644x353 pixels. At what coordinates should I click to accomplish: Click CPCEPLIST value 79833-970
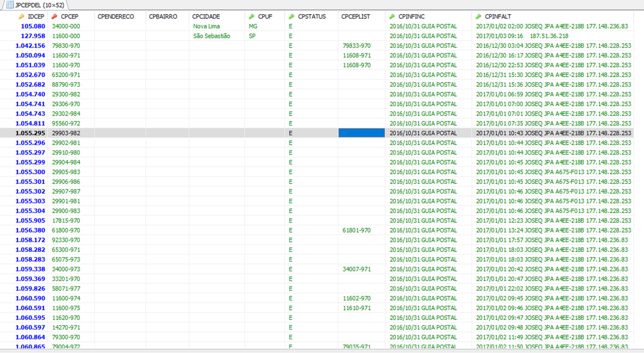(x=357, y=45)
